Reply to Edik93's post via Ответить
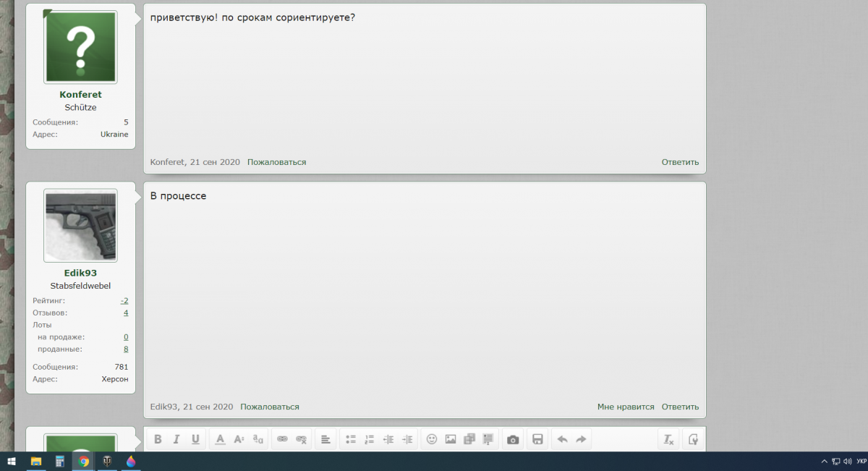This screenshot has height=471, width=868. [x=680, y=407]
